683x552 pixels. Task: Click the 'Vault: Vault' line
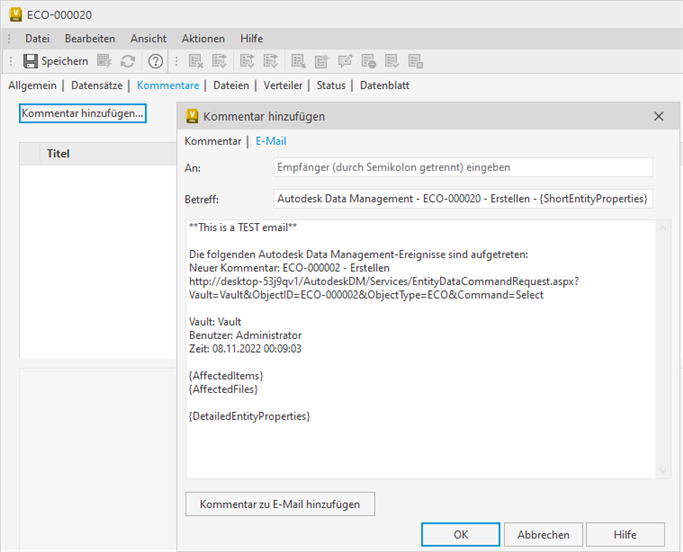point(215,322)
